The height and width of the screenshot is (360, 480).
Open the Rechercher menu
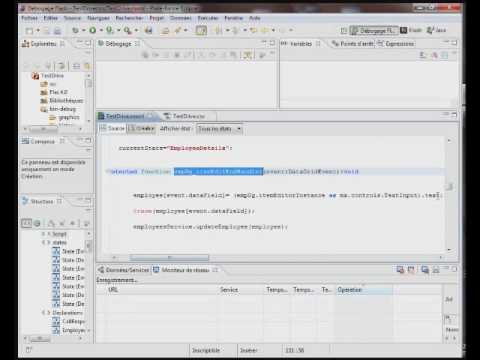coord(129,18)
